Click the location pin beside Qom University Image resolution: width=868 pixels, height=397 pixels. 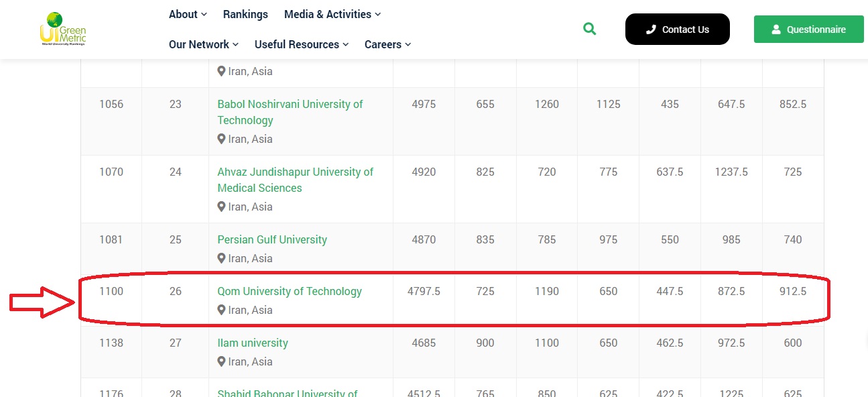221,310
